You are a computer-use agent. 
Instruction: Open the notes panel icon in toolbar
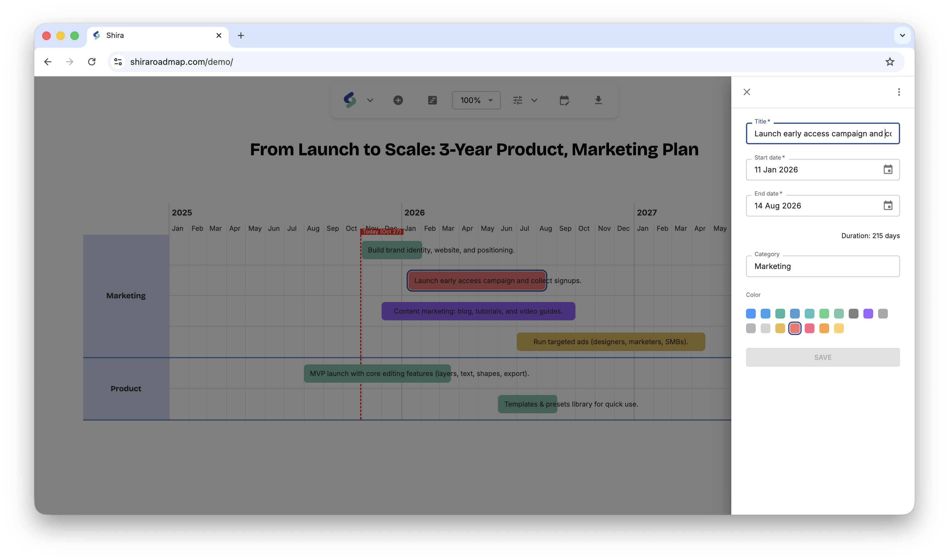click(x=432, y=100)
